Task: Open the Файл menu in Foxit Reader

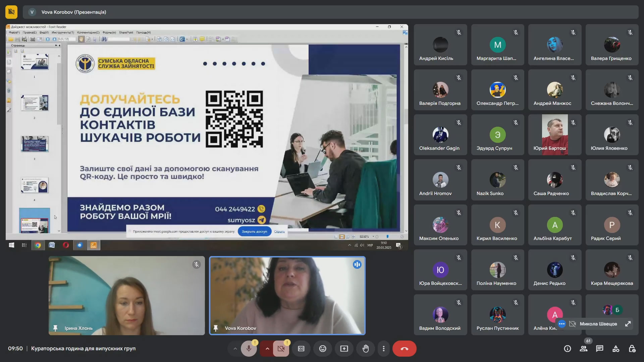Action: (14, 33)
